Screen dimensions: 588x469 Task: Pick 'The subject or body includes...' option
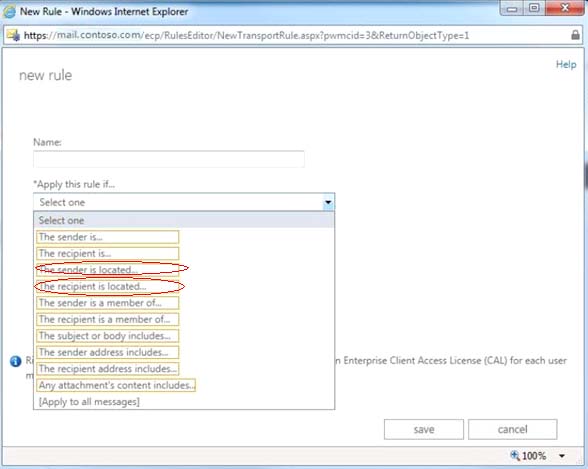tap(108, 336)
